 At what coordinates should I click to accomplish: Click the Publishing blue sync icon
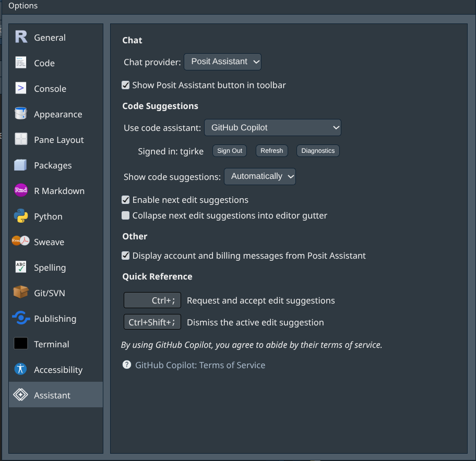[x=21, y=318]
